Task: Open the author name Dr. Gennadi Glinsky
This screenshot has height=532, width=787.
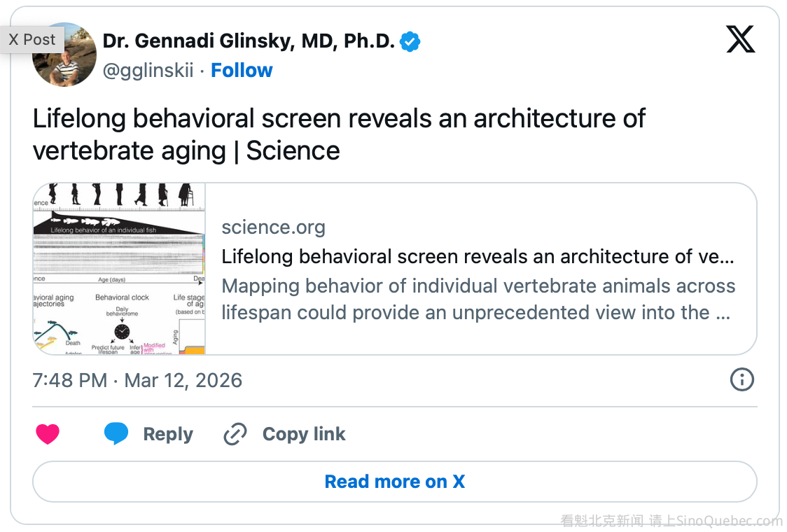Action: click(249, 41)
